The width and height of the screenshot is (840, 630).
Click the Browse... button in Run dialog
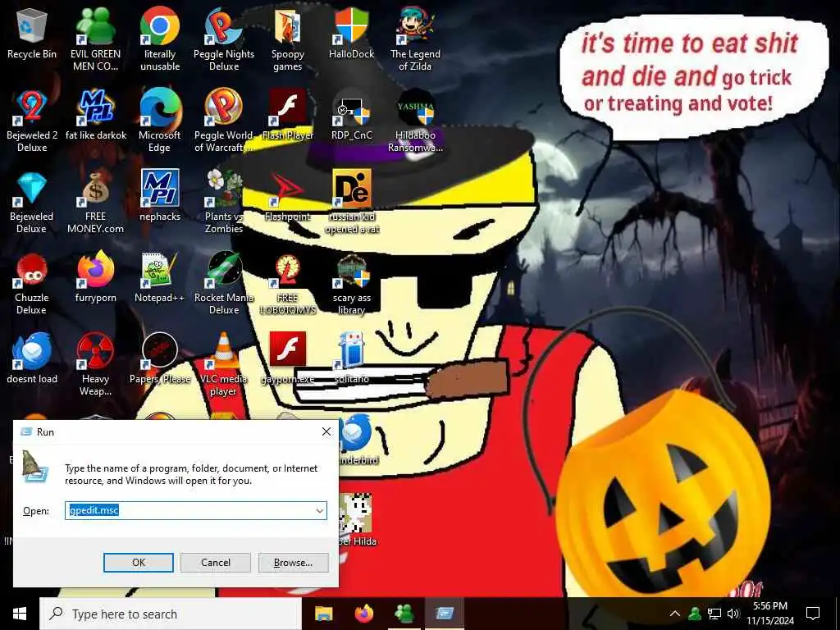pyautogui.click(x=293, y=563)
